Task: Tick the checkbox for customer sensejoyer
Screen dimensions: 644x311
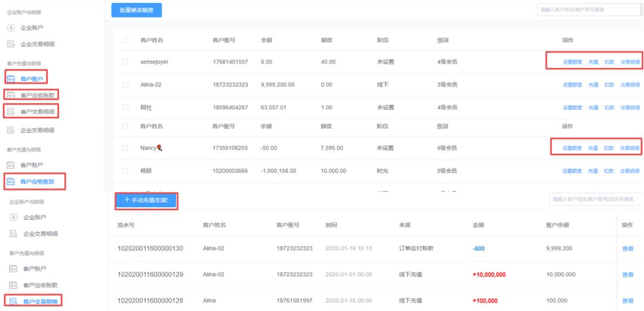Action: pos(125,61)
